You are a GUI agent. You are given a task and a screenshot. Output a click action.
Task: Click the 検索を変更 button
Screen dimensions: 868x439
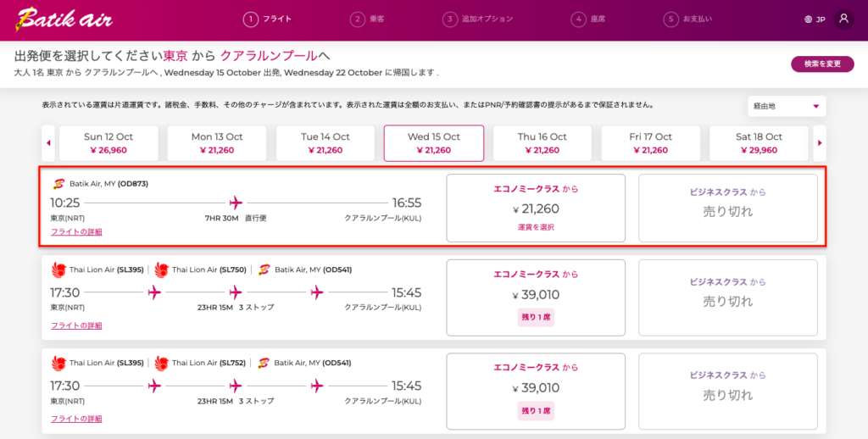[822, 64]
